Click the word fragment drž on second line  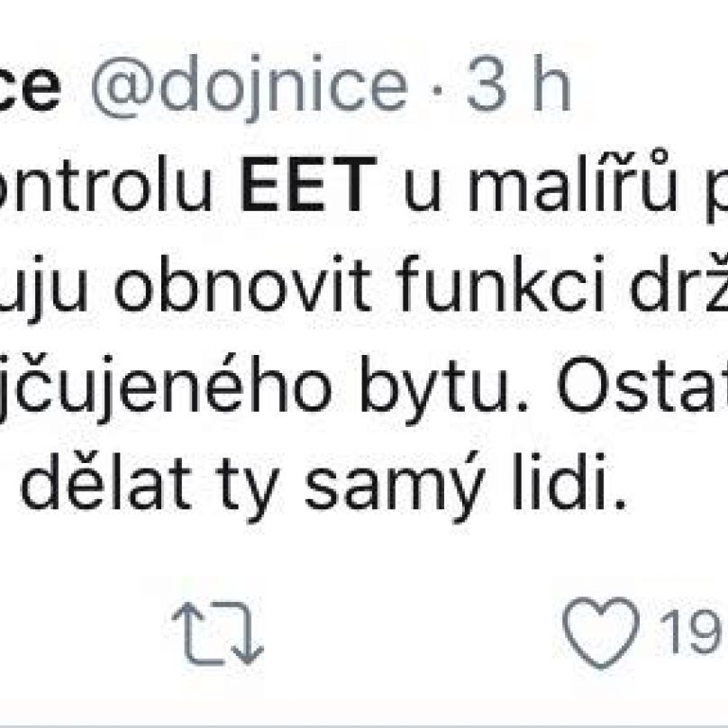click(678, 283)
